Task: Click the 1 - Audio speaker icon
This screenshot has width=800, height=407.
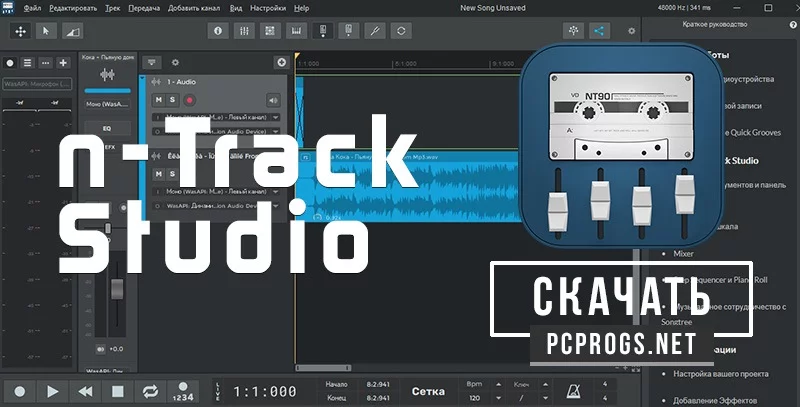Action: [273, 100]
